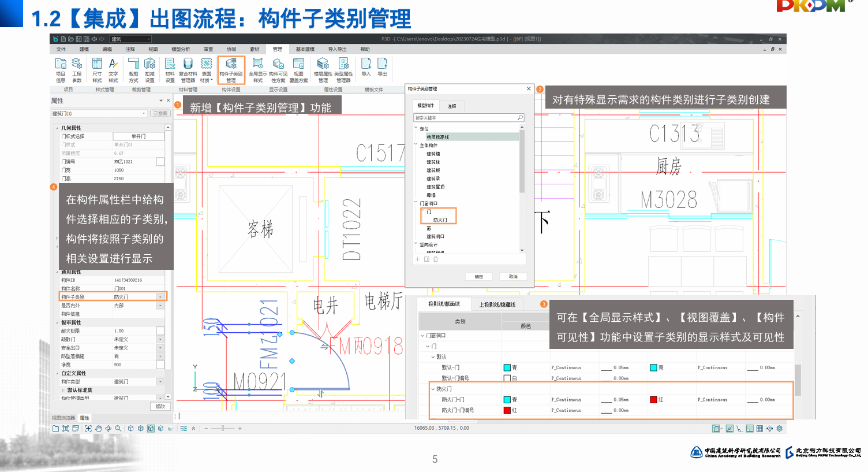
Task: Switch to 注释 tab in dialog
Action: tap(452, 106)
